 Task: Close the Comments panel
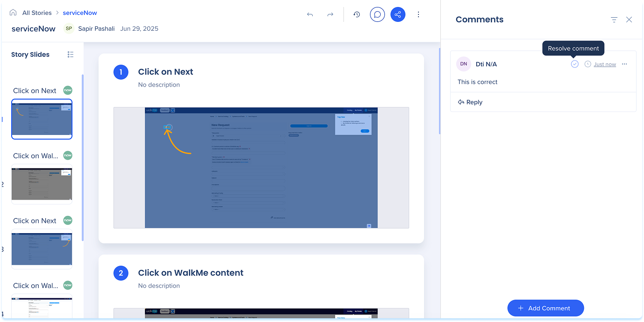629,20
